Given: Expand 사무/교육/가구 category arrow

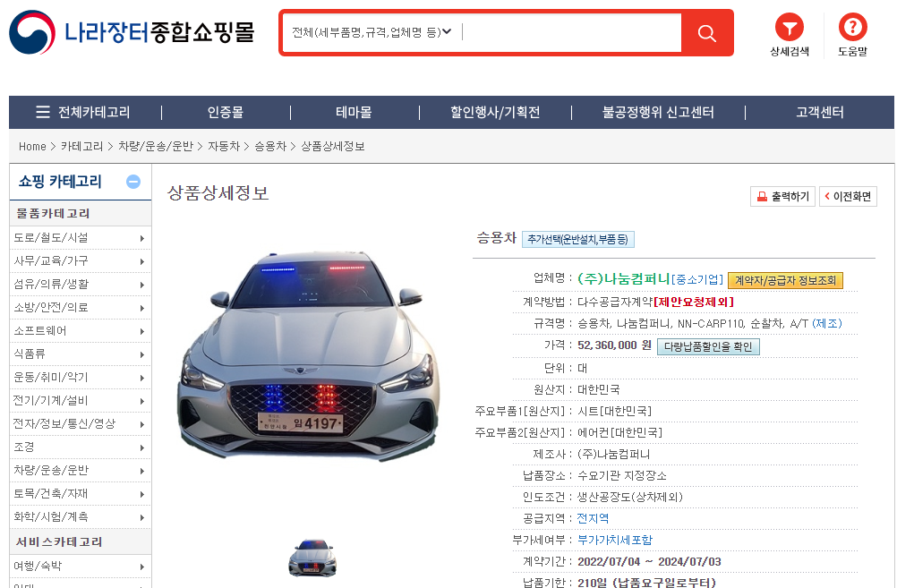Looking at the screenshot, I should [x=141, y=261].
